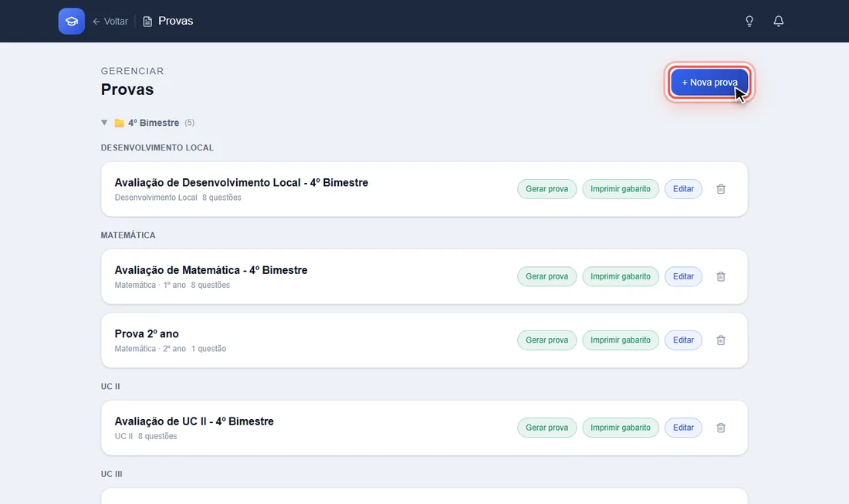849x504 pixels.
Task: Edit the Prova 2º ano entry
Action: (683, 340)
